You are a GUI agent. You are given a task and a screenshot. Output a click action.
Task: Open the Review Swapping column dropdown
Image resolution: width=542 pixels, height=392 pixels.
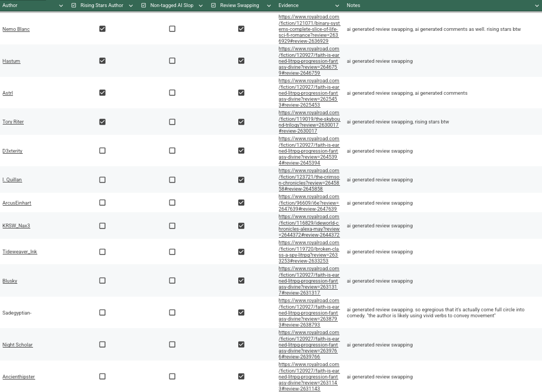[x=269, y=5]
